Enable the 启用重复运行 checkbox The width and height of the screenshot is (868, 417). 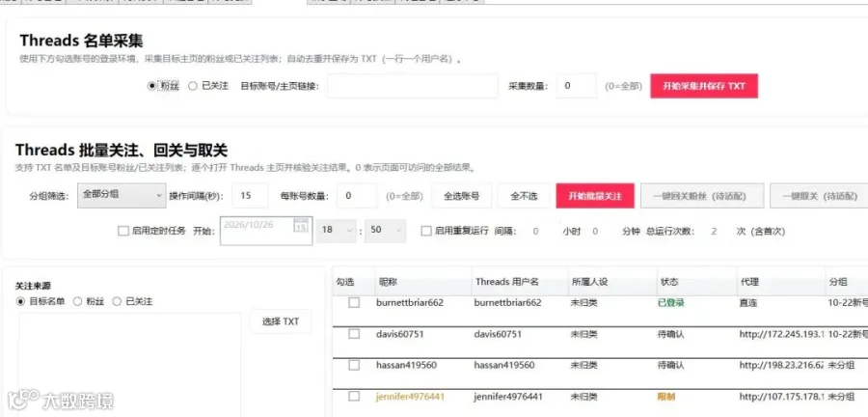pos(425,231)
